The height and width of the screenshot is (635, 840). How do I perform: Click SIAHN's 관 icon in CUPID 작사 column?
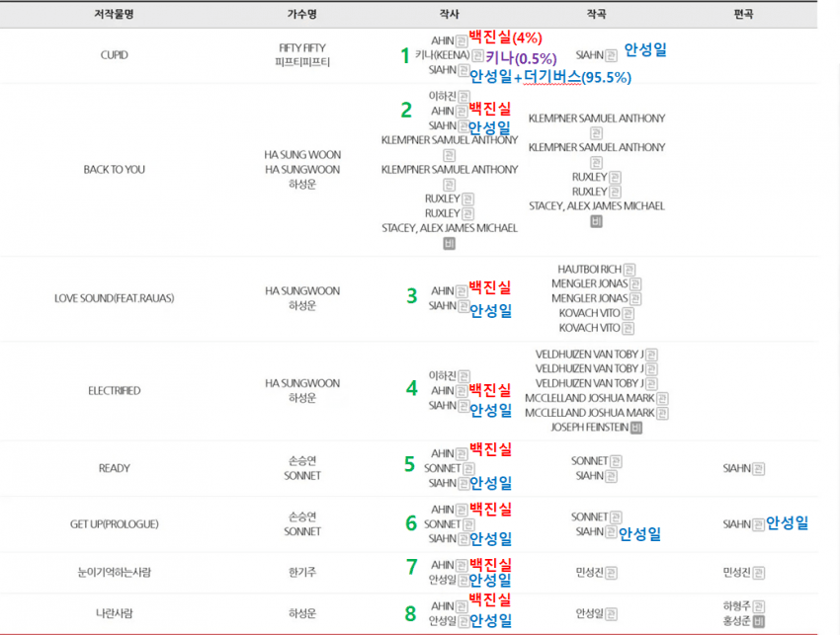click(x=463, y=70)
